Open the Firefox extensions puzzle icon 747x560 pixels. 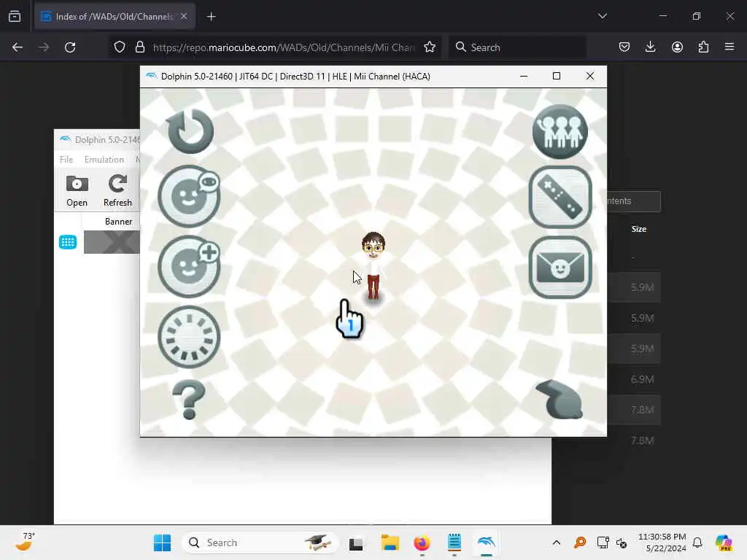click(x=703, y=47)
